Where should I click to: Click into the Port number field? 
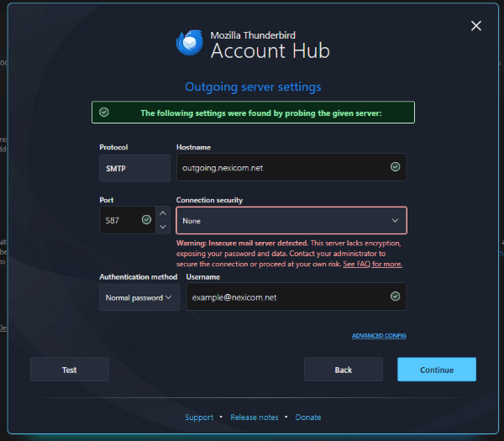coord(128,220)
